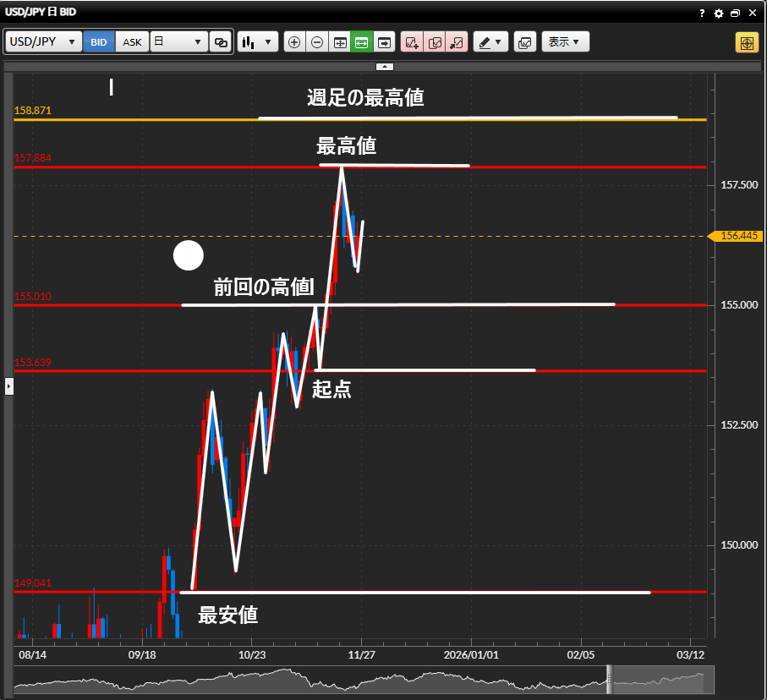Toggle the yellow crosshair button
This screenshot has height=700, width=767.
tap(747, 42)
